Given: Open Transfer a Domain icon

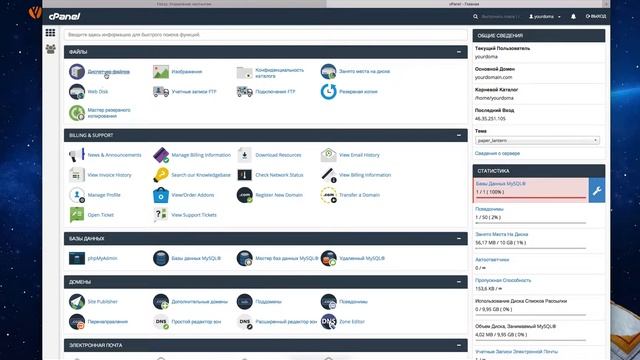Looking at the screenshot, I should [328, 195].
